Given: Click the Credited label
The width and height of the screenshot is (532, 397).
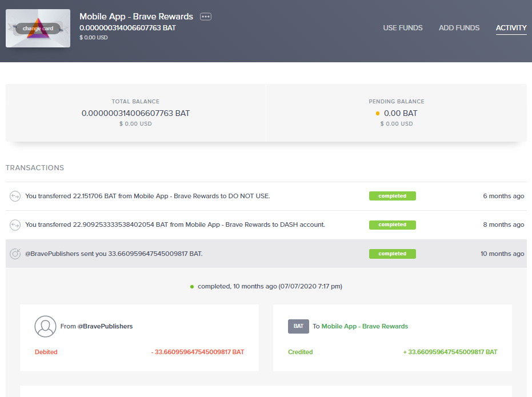Looking at the screenshot, I should pyautogui.click(x=300, y=352).
